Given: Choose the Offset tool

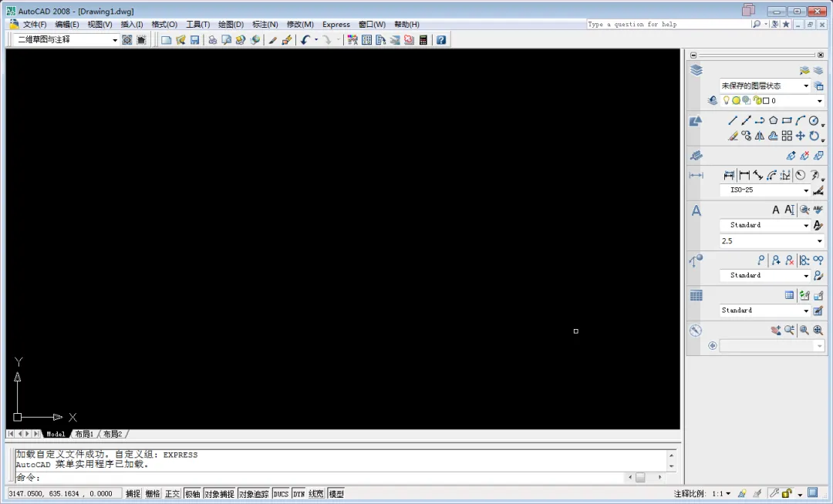Looking at the screenshot, I should [x=773, y=136].
